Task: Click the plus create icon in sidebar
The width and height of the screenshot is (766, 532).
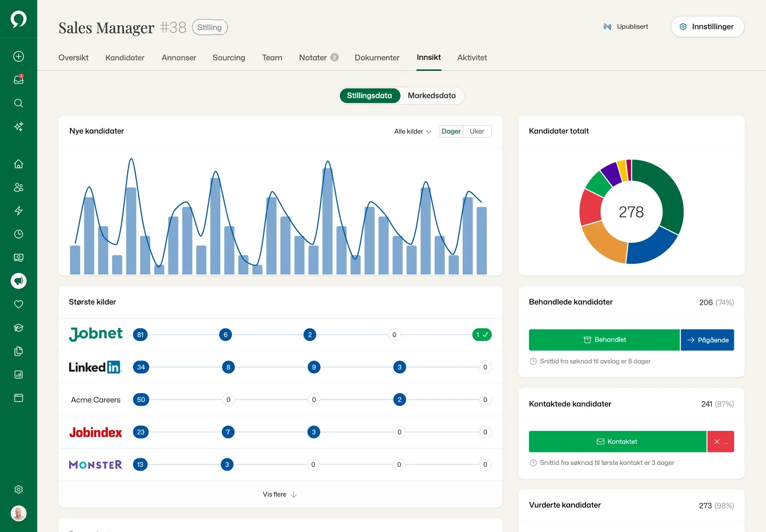Action: pos(19,57)
